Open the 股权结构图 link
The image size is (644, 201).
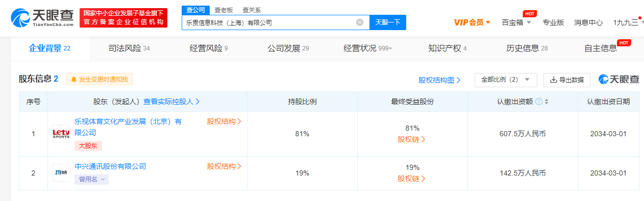pos(439,80)
